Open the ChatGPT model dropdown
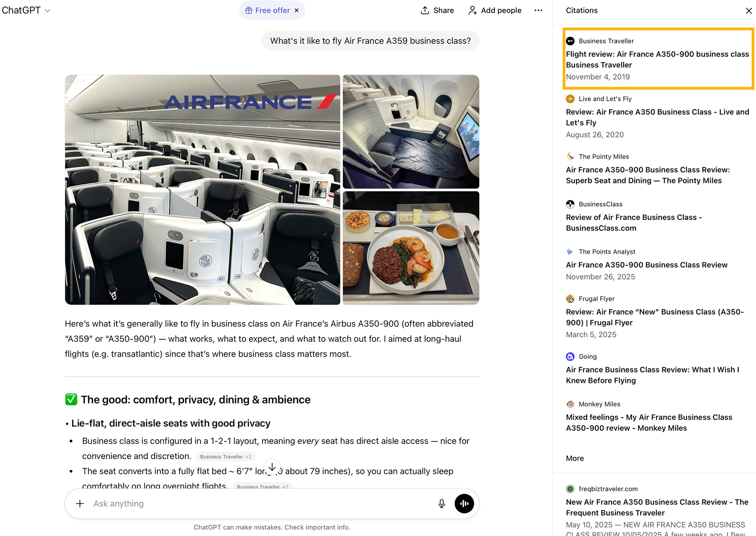This screenshot has height=536, width=756. tap(26, 11)
